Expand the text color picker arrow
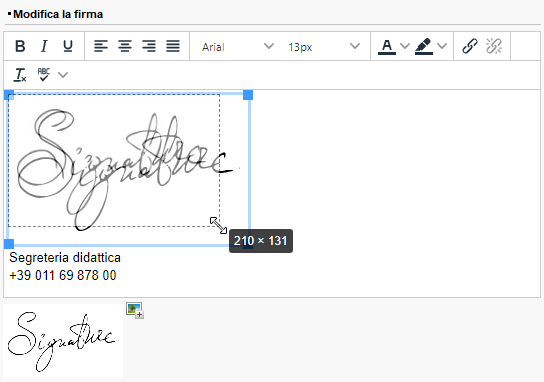544x382 pixels. pyautogui.click(x=405, y=46)
